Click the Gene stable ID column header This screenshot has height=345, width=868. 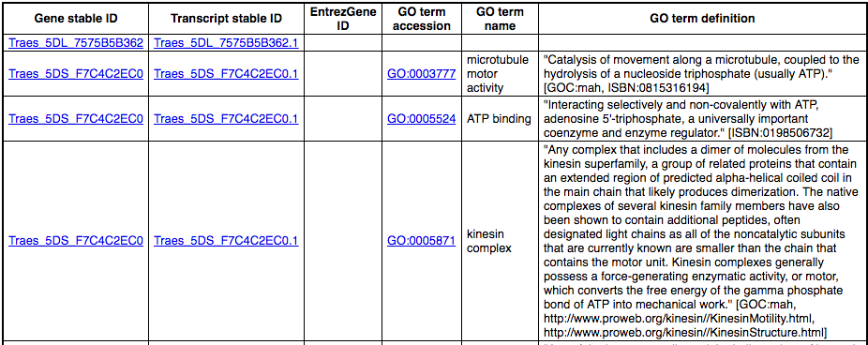pos(76,18)
